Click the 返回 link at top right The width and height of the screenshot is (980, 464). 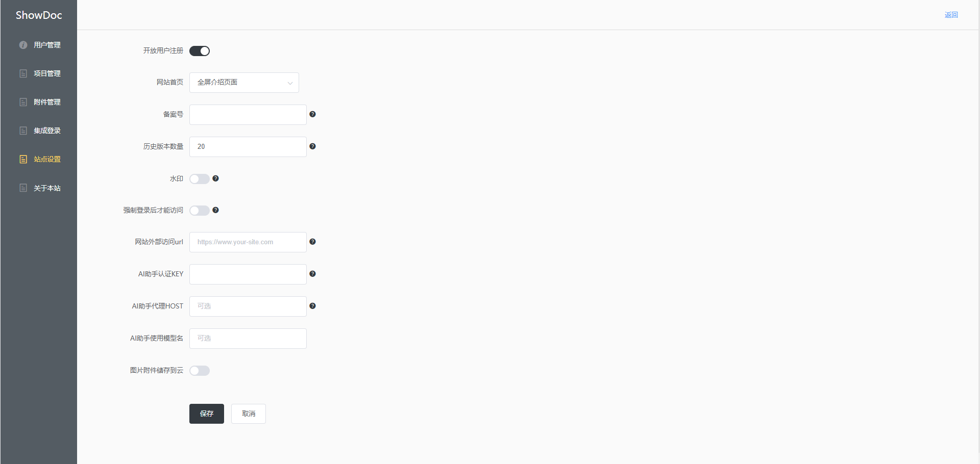[x=951, y=15]
